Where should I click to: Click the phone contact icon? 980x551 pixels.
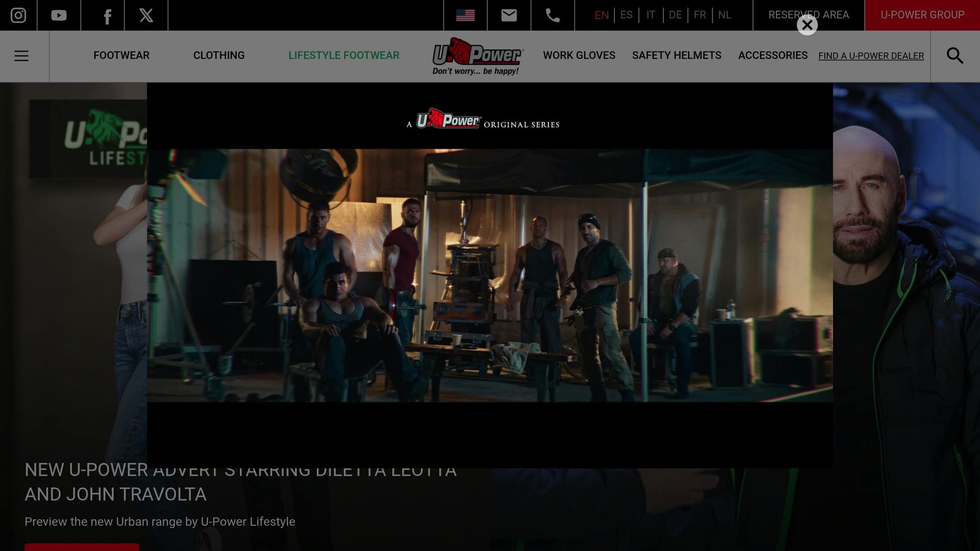[x=552, y=15]
